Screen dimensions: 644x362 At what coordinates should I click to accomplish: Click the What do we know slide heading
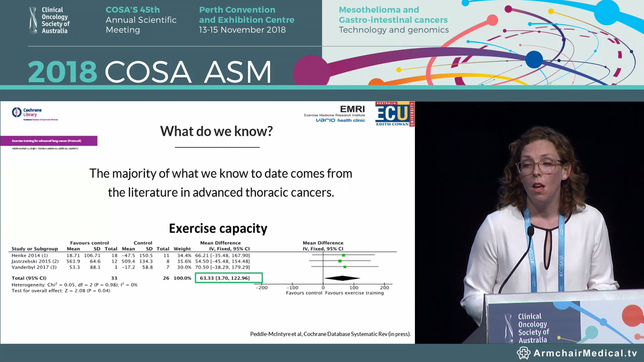217,131
